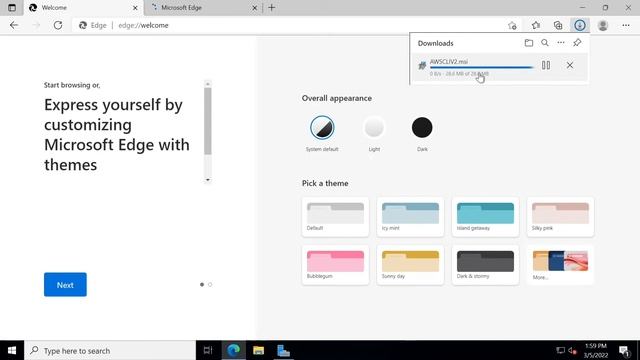Open notification center icon
The height and width of the screenshot is (360, 640).
(624, 350)
